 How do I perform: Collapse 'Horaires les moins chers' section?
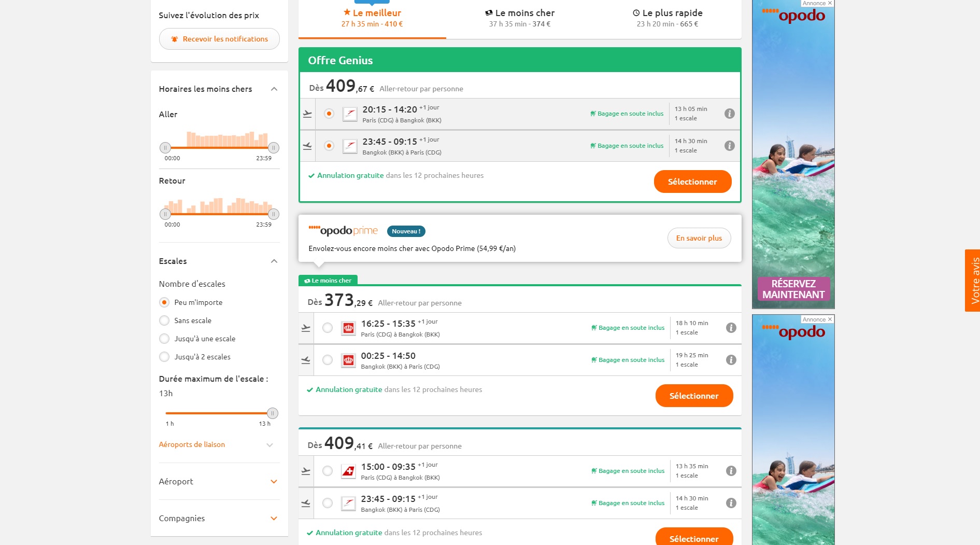(x=274, y=89)
